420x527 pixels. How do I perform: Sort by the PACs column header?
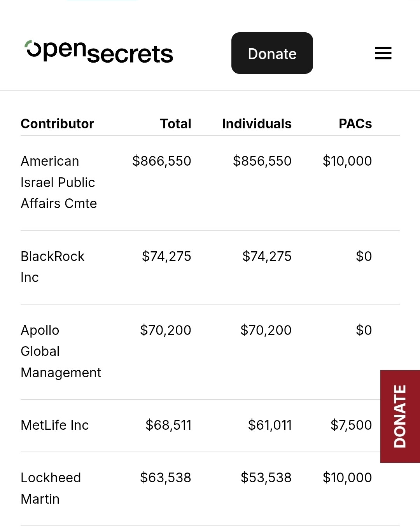tap(355, 124)
